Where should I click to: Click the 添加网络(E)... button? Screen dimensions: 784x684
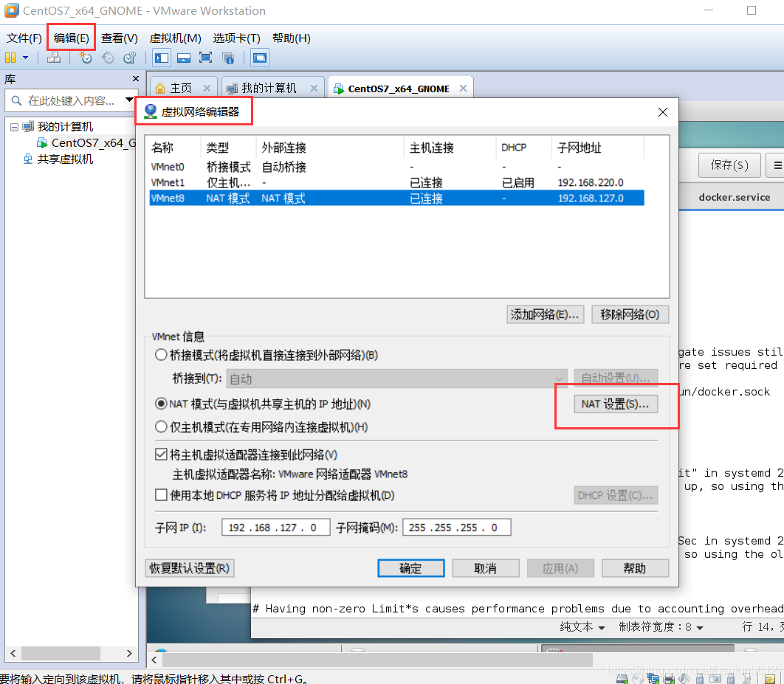545,315
